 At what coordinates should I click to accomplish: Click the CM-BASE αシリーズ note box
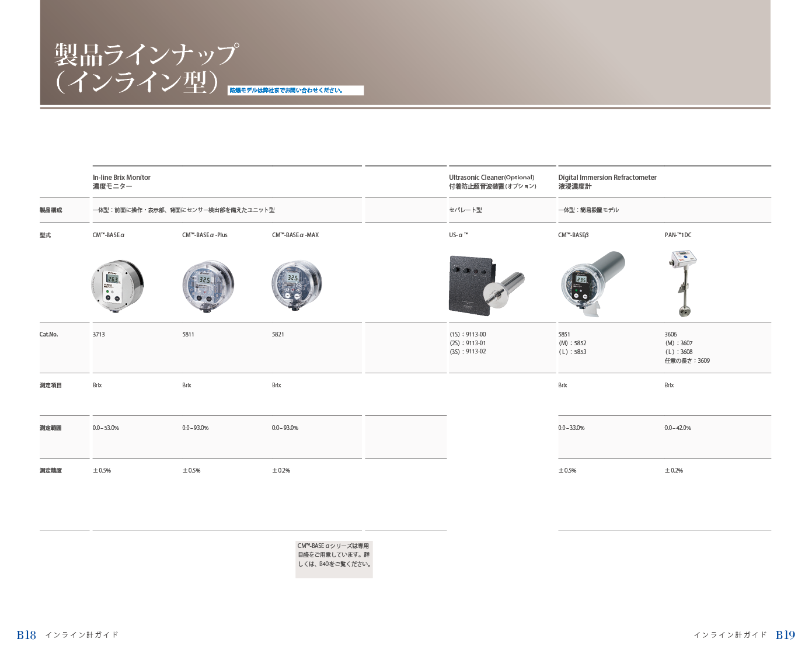(x=334, y=559)
